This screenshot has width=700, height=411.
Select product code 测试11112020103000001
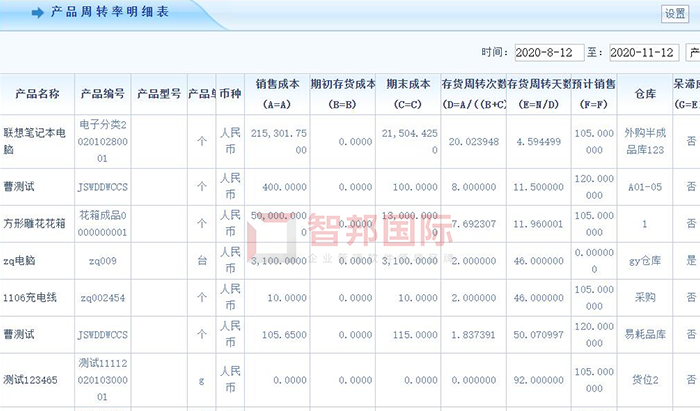click(x=103, y=380)
